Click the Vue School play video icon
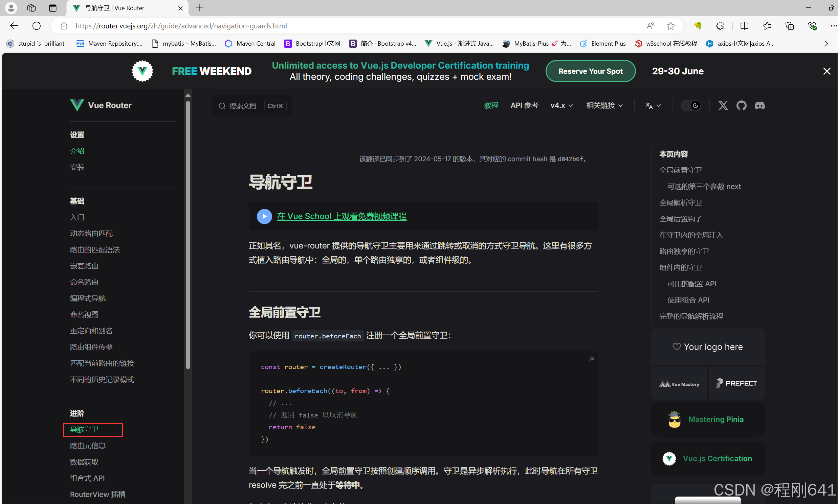This screenshot has width=838, height=504. (x=264, y=216)
